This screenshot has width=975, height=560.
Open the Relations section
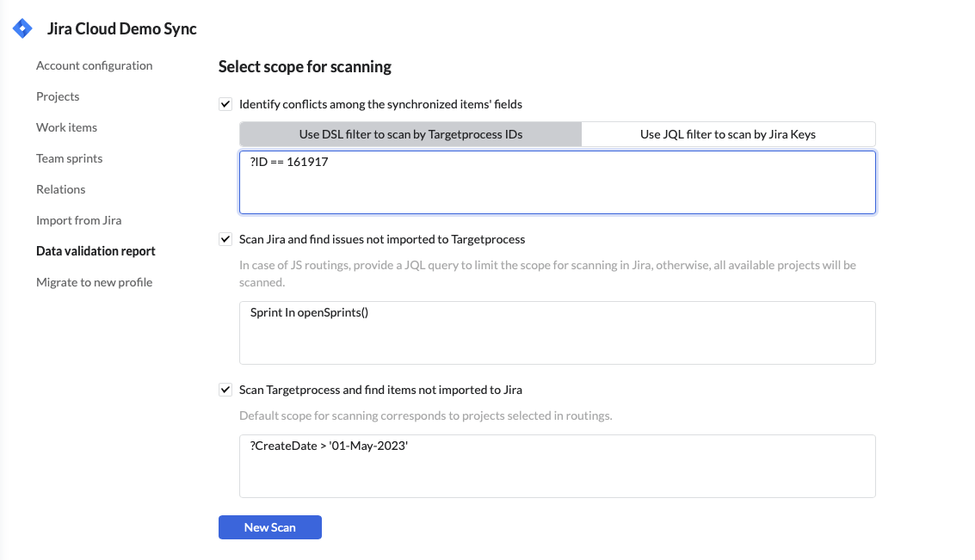click(60, 189)
